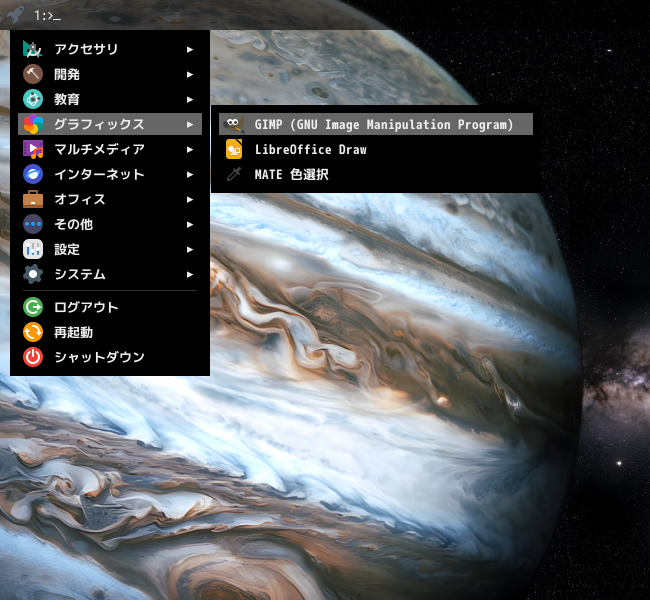Click the シャットダウン red power icon
The width and height of the screenshot is (650, 600).
click(x=33, y=357)
